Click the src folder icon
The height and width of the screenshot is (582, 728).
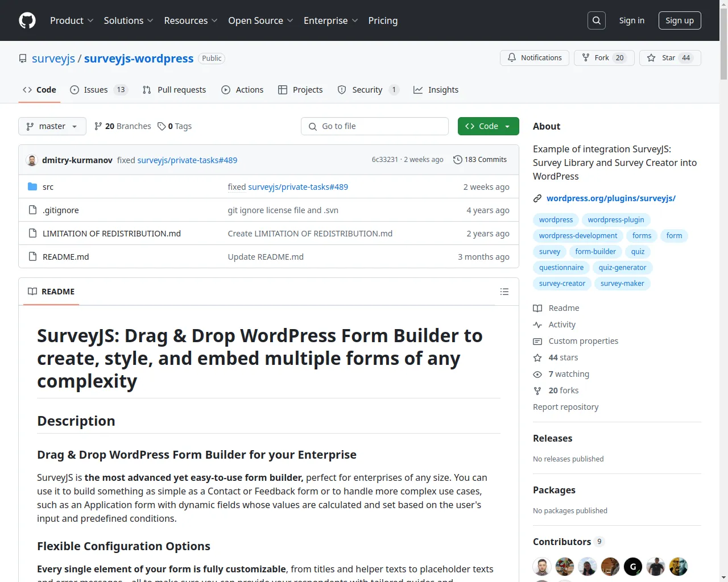[x=32, y=186]
